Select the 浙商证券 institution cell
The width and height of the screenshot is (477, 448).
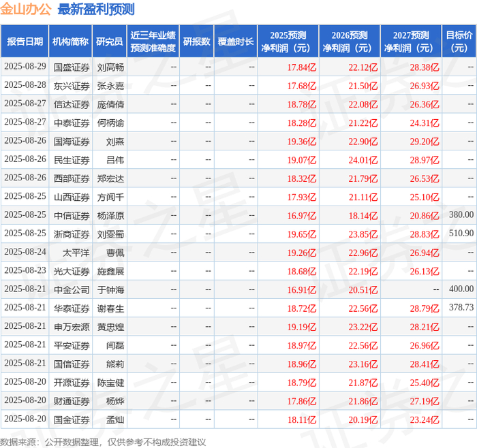tap(72, 234)
